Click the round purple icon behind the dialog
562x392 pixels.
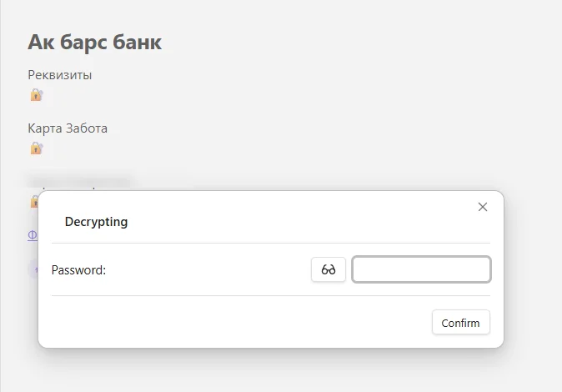[33, 269]
